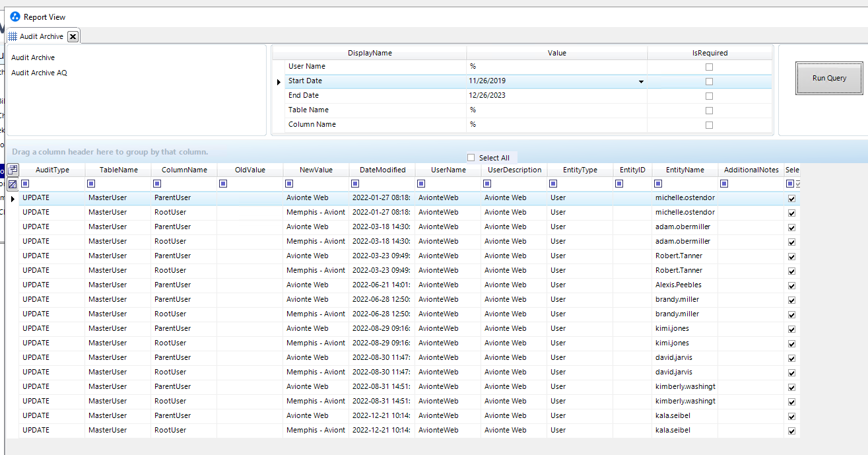The height and width of the screenshot is (455, 868).
Task: Close the Audit Archive tab
Action: 73,36
